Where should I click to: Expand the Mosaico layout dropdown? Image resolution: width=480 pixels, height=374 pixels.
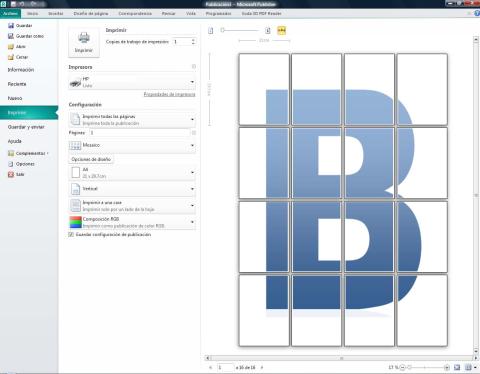(x=132, y=145)
